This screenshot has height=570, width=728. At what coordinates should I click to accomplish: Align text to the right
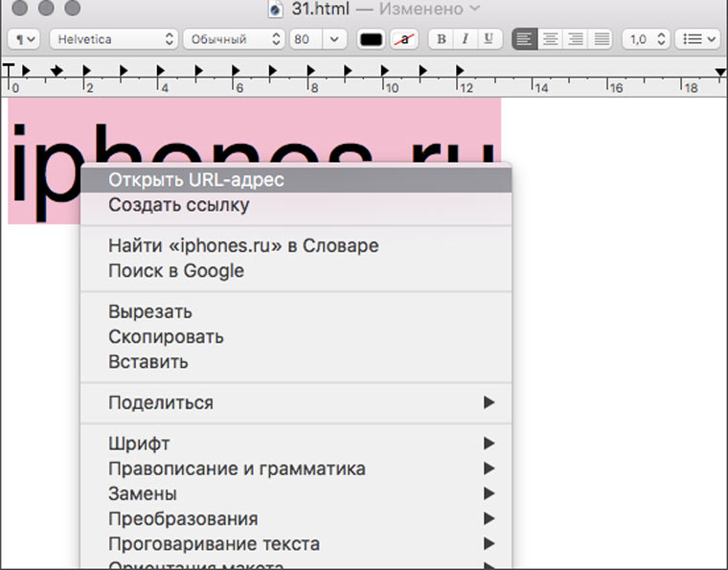point(576,39)
